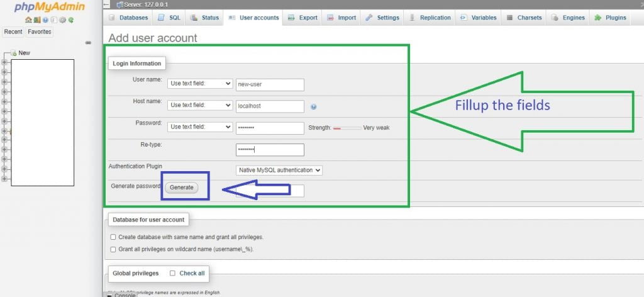Click the 'Add user account' heading
Screen dimensions: 644x297
click(x=153, y=38)
